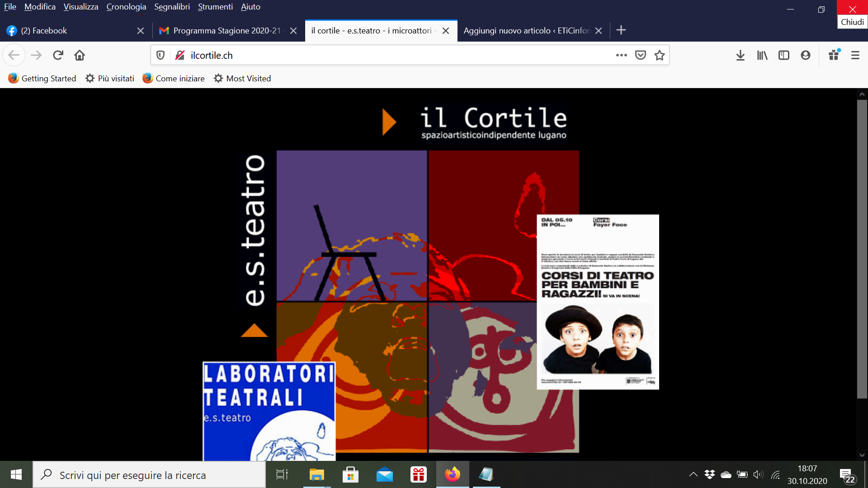Open the Segnalibri menu
The width and height of the screenshot is (868, 488).
point(172,7)
